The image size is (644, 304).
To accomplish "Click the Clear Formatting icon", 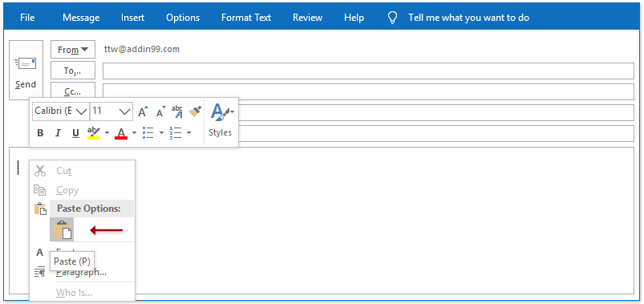I will click(x=177, y=111).
